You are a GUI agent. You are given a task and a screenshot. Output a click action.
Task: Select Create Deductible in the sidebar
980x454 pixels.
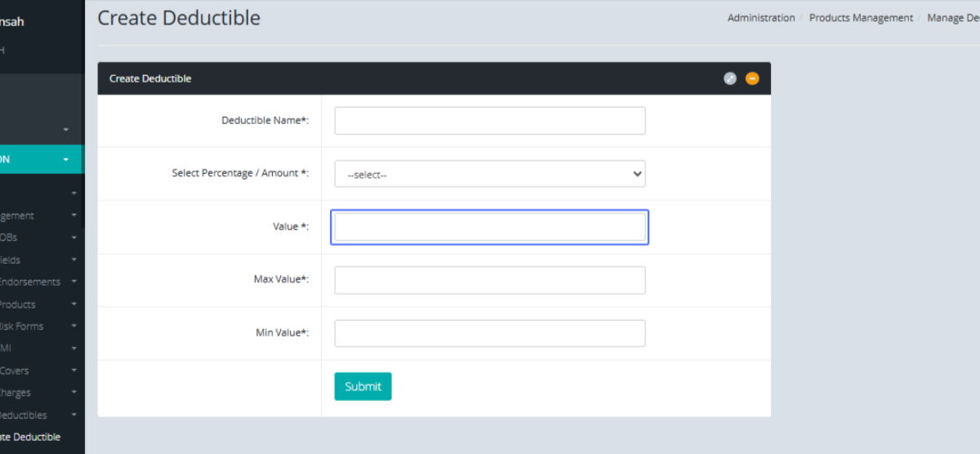[x=31, y=437]
